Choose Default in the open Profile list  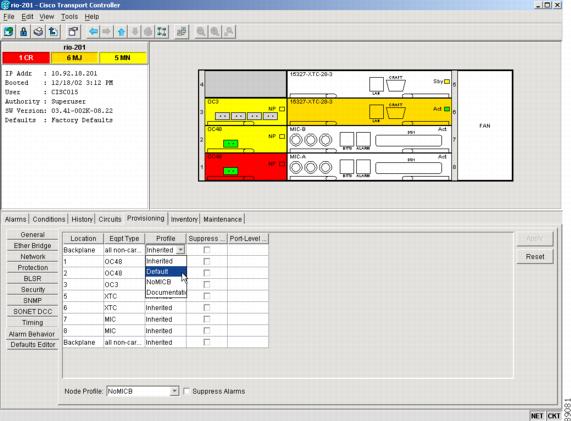pyautogui.click(x=166, y=271)
